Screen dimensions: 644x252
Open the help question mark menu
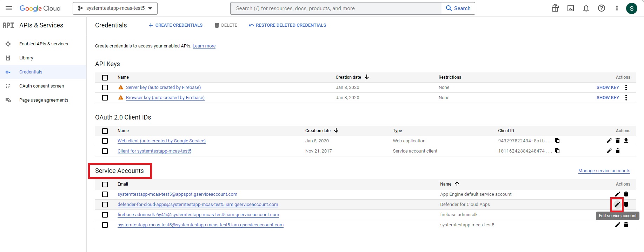[602, 8]
